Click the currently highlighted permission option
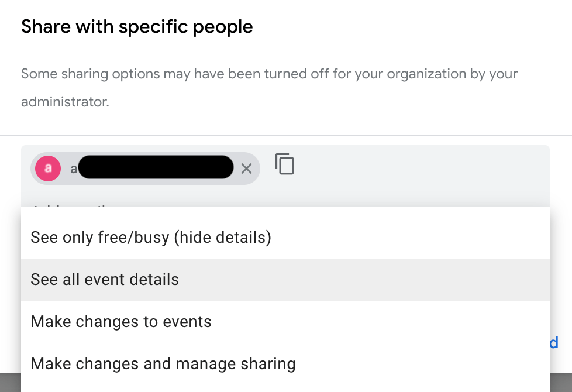Viewport: 572px width, 392px height. pos(105,279)
